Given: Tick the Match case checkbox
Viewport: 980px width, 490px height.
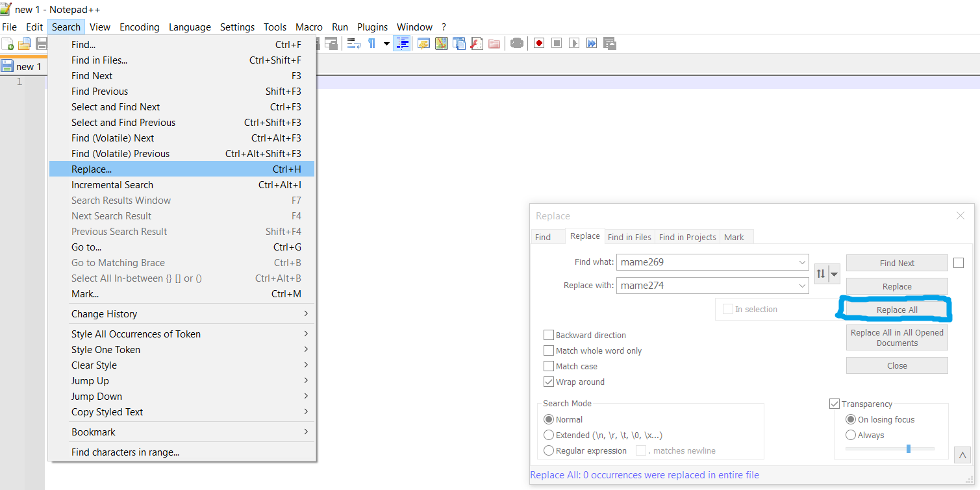Looking at the screenshot, I should (x=549, y=367).
